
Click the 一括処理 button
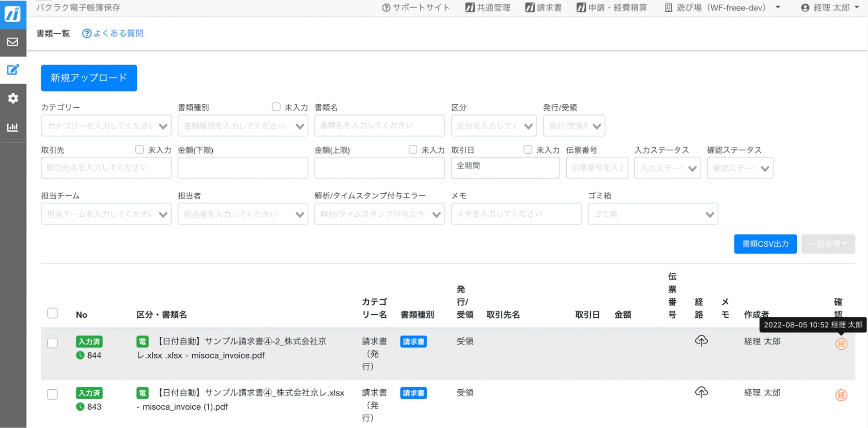tap(828, 244)
